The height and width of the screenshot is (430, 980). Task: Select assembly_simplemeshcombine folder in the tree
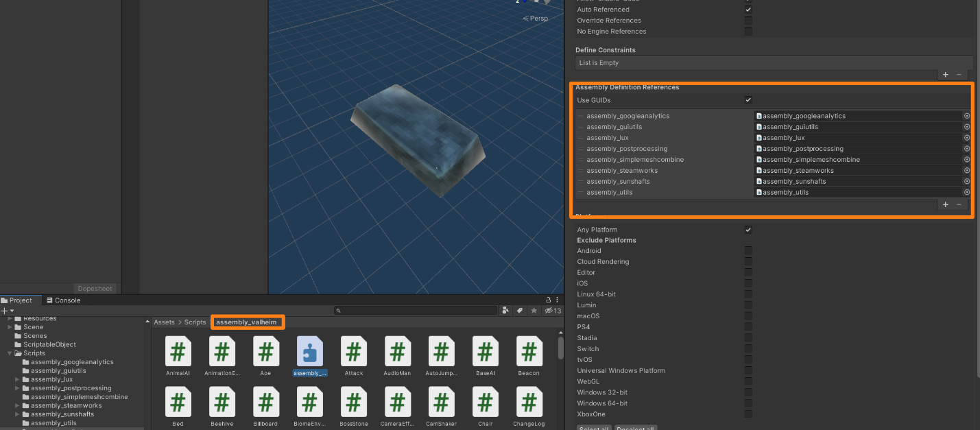(79, 397)
